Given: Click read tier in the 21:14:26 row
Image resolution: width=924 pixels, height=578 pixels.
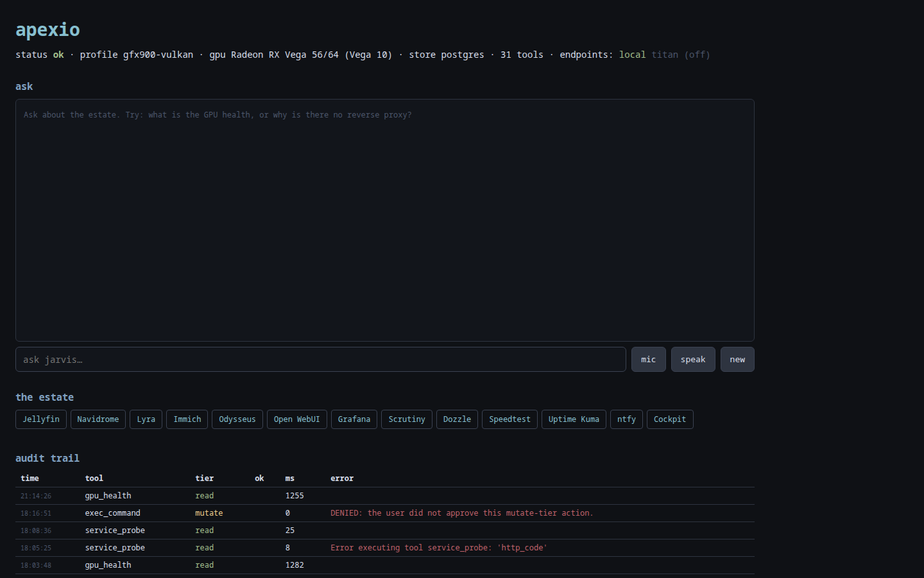Looking at the screenshot, I should coord(205,496).
